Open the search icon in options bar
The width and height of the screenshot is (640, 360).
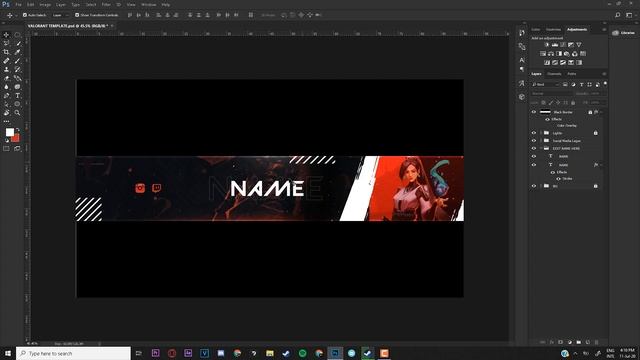click(618, 15)
